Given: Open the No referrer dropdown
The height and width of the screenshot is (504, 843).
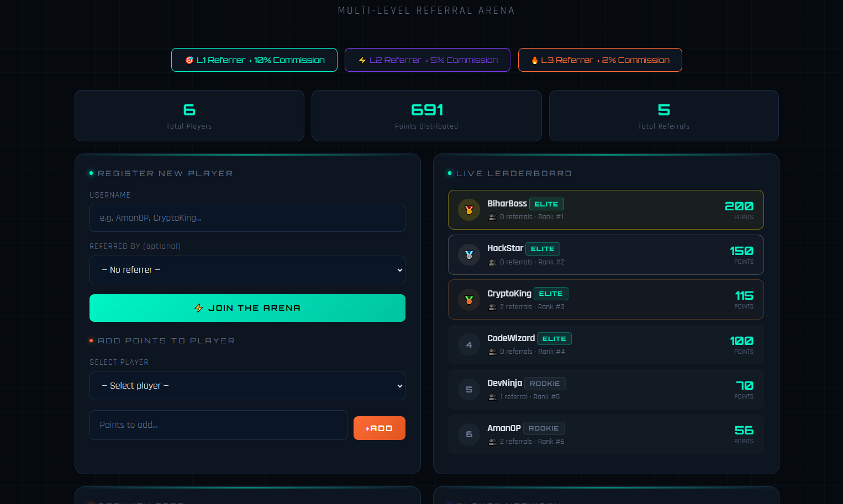Looking at the screenshot, I should coord(247,270).
